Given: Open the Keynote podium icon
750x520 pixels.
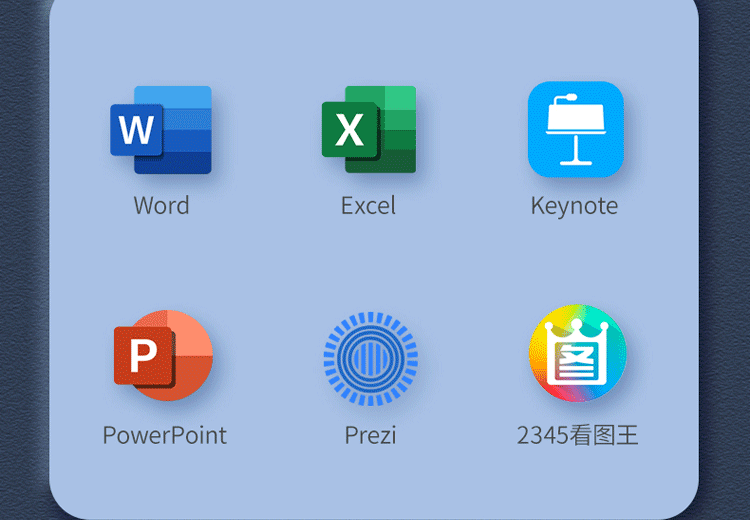Looking at the screenshot, I should [576, 129].
